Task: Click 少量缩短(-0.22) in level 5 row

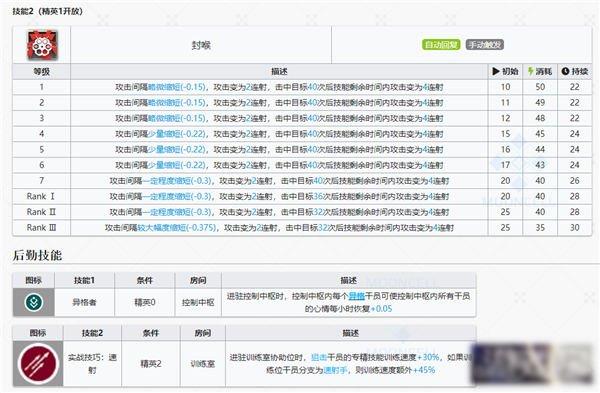Action: [x=177, y=149]
